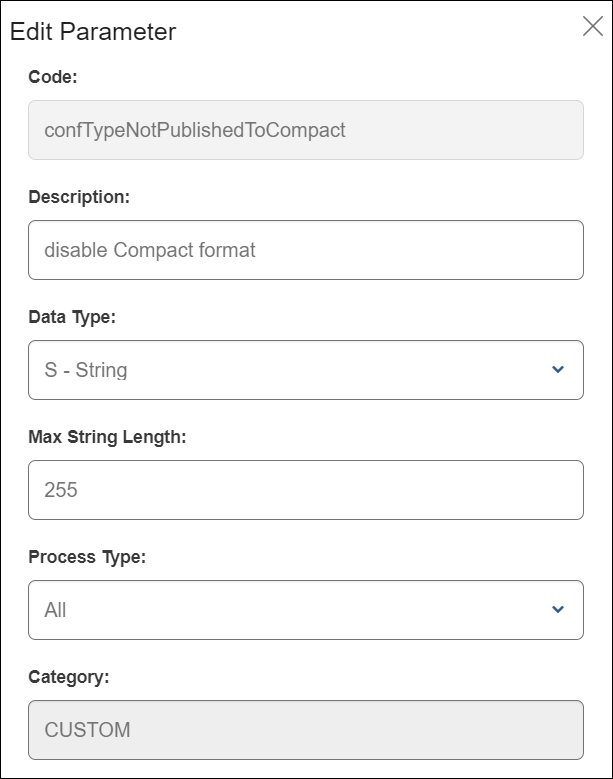Click the disabled Category field
The width and height of the screenshot is (613, 779).
305,730
